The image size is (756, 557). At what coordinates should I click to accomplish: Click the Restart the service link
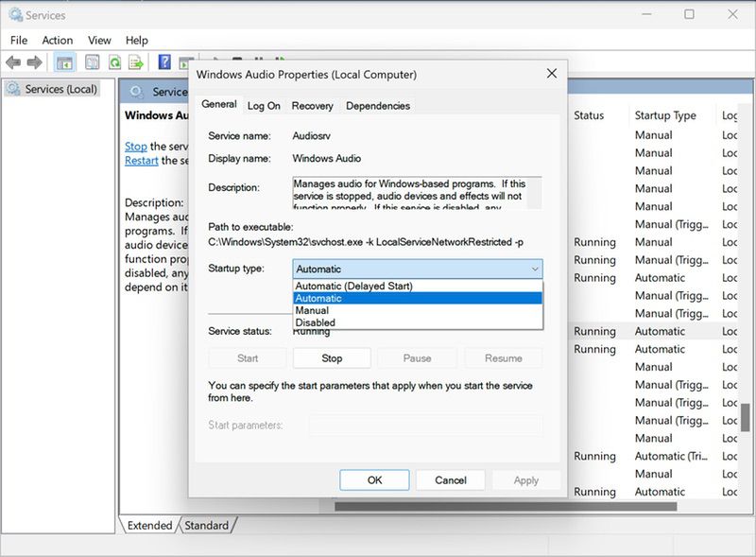pos(141,160)
